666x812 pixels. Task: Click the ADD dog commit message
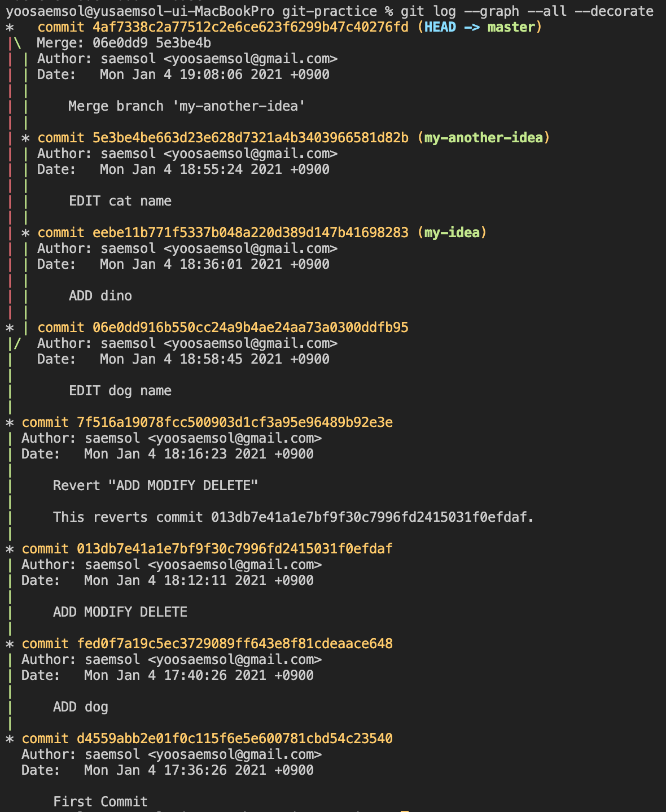[x=81, y=707]
